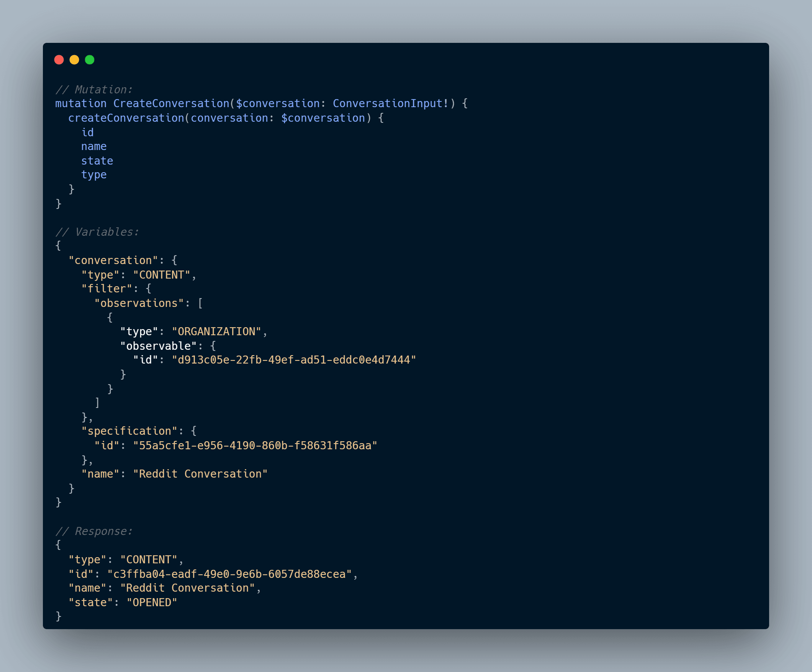This screenshot has height=672, width=812.
Task: Click the "filter" key
Action: point(107,289)
